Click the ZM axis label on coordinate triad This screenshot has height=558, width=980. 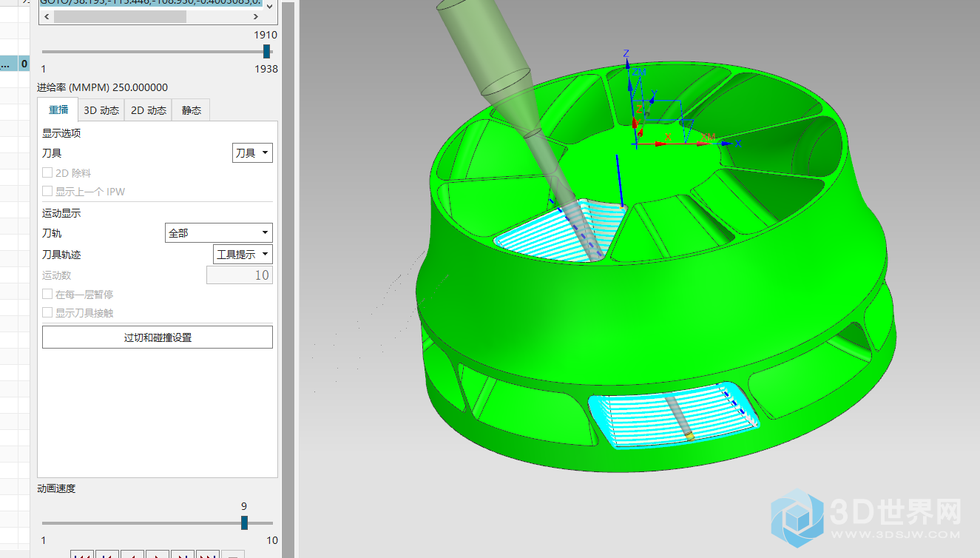pos(639,71)
